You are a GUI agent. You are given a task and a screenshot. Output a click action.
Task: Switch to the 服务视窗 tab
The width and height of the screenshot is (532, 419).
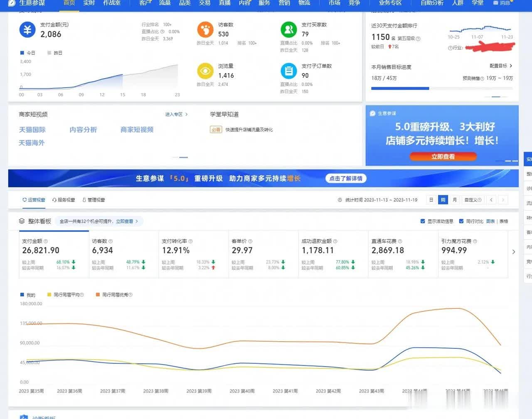tap(64, 200)
